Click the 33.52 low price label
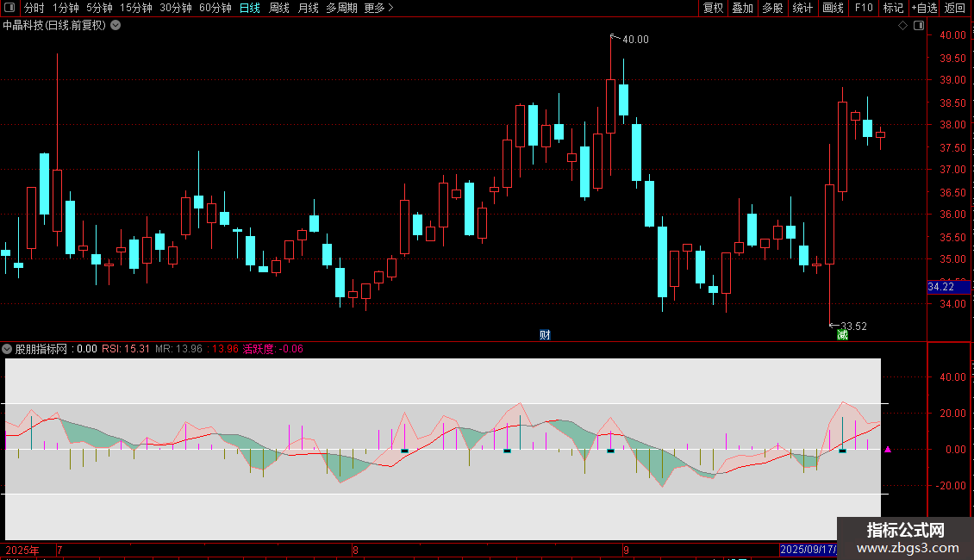The width and height of the screenshot is (974, 560). pos(853,326)
